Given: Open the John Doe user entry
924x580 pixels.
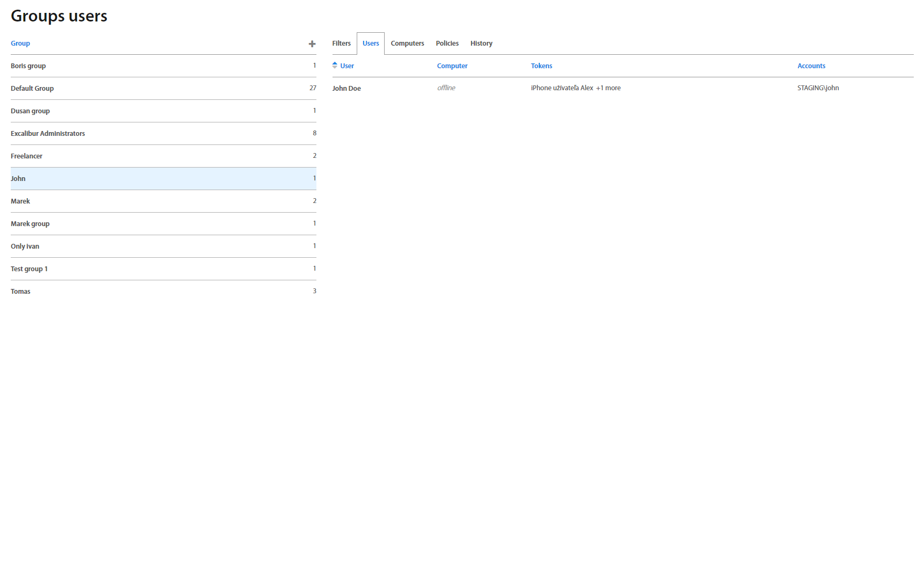Looking at the screenshot, I should pyautogui.click(x=346, y=89).
